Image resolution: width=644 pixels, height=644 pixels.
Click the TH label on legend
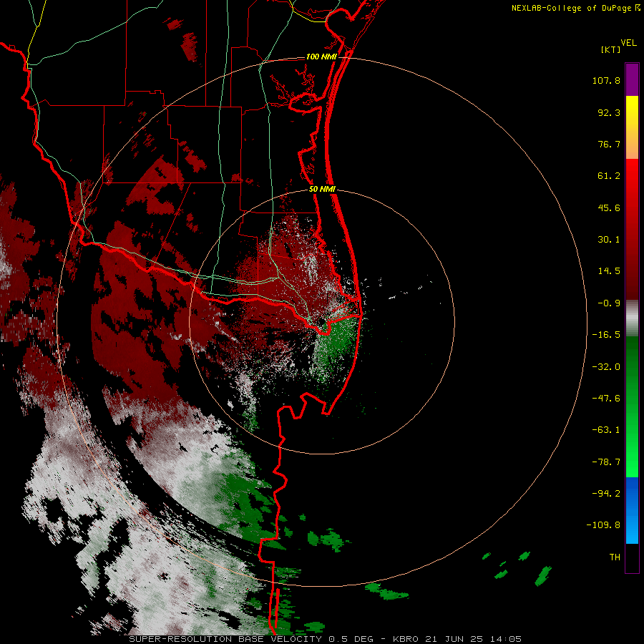coord(615,557)
